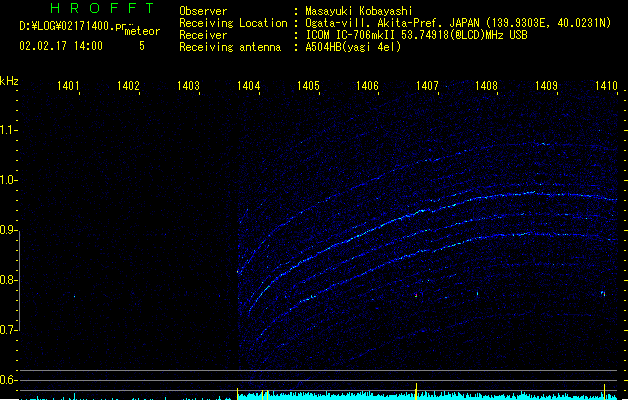Click the HROFFT title text

pos(102,8)
